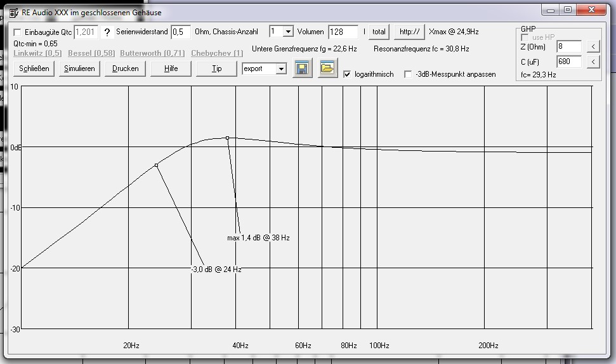Click the 0dB axis label
616x364 pixels.
(x=16, y=148)
